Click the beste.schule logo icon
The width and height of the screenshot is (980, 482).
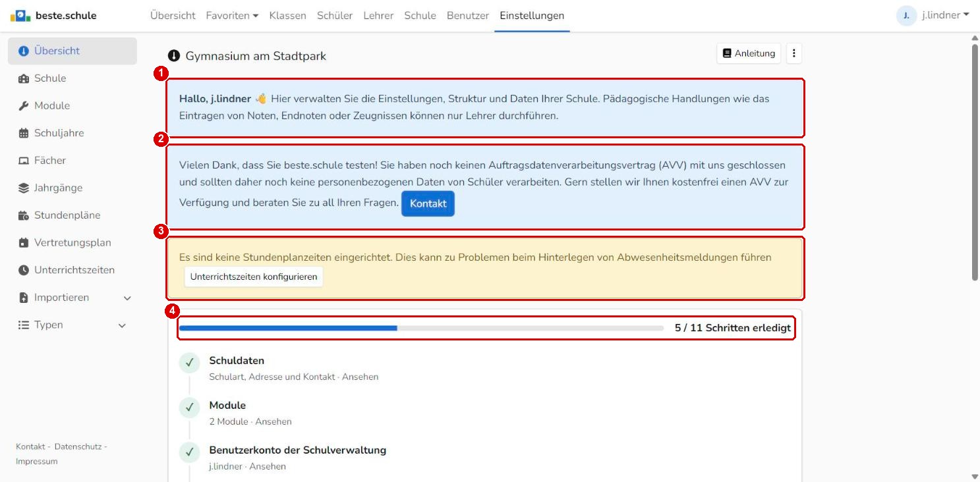(20, 15)
